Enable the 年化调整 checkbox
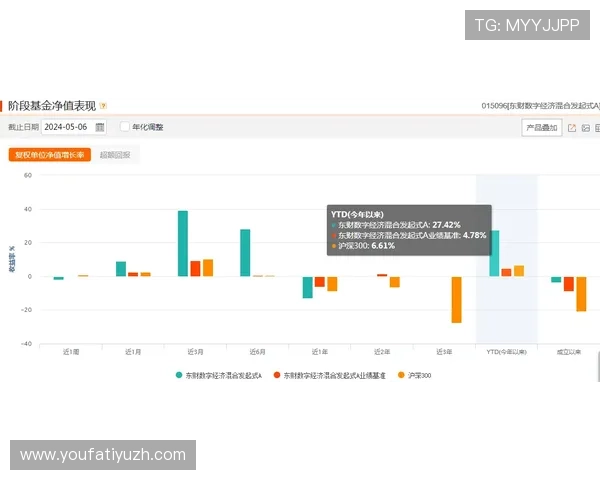600x480 pixels. click(125, 127)
